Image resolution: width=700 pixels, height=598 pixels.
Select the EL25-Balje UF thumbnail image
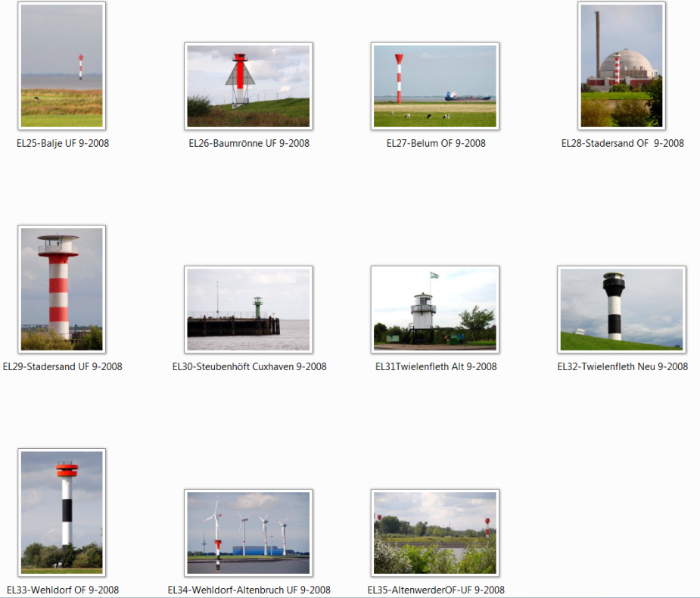[x=61, y=66]
